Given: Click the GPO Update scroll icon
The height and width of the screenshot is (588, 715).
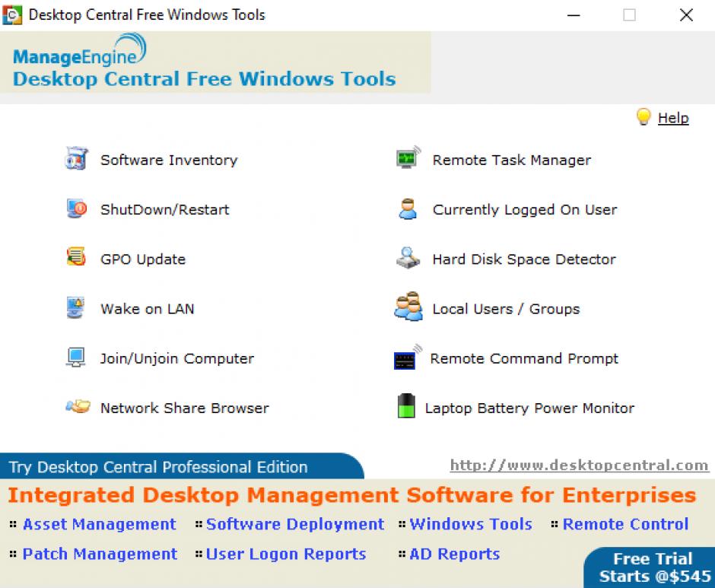Looking at the screenshot, I should pos(76,256).
